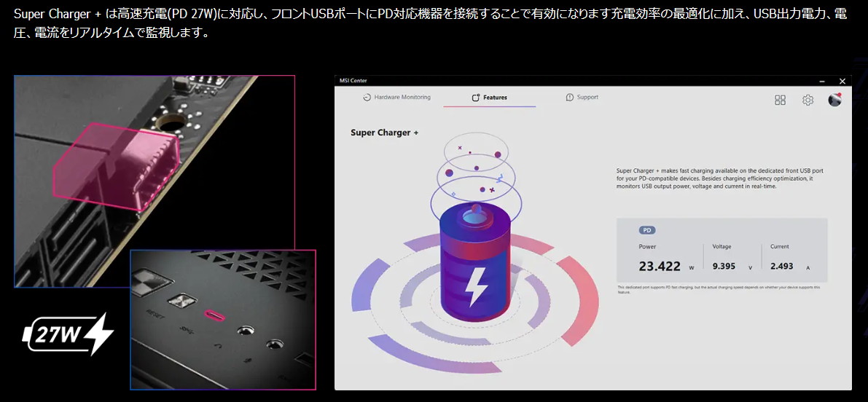
Task: Open MSI Center settings gear
Action: tap(808, 100)
